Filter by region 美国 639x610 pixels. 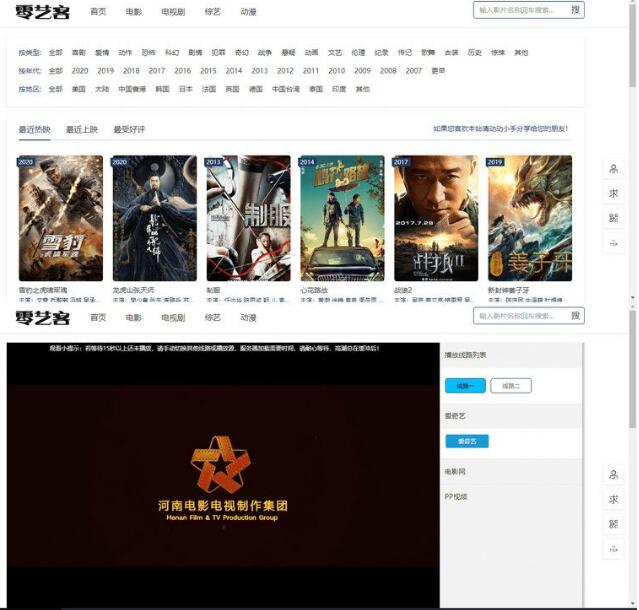[x=79, y=89]
